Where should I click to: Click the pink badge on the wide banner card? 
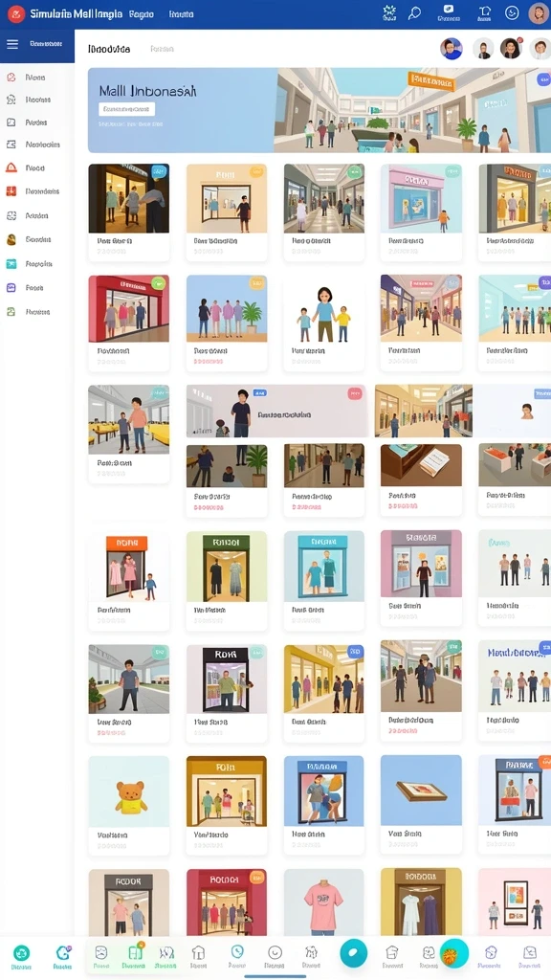(x=355, y=393)
